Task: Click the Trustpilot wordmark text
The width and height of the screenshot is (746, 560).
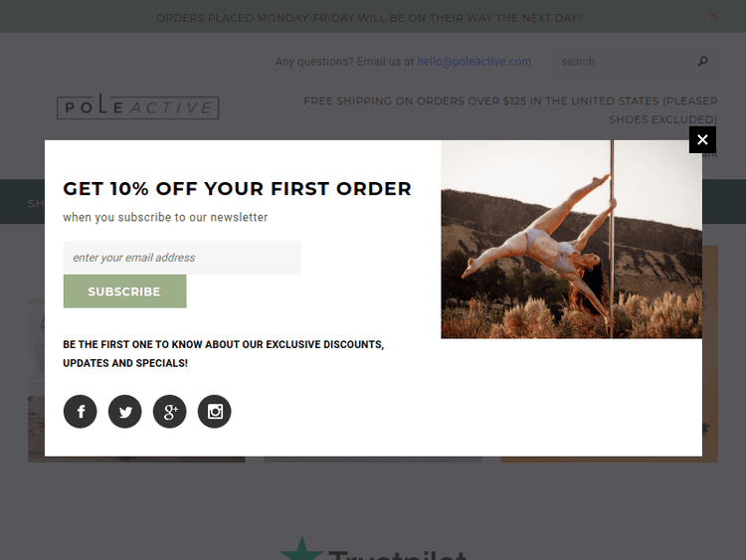Action: click(x=397, y=555)
